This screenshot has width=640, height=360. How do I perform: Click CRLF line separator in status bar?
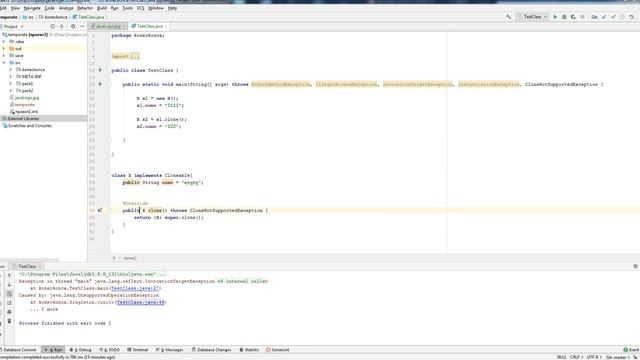tap(576, 357)
